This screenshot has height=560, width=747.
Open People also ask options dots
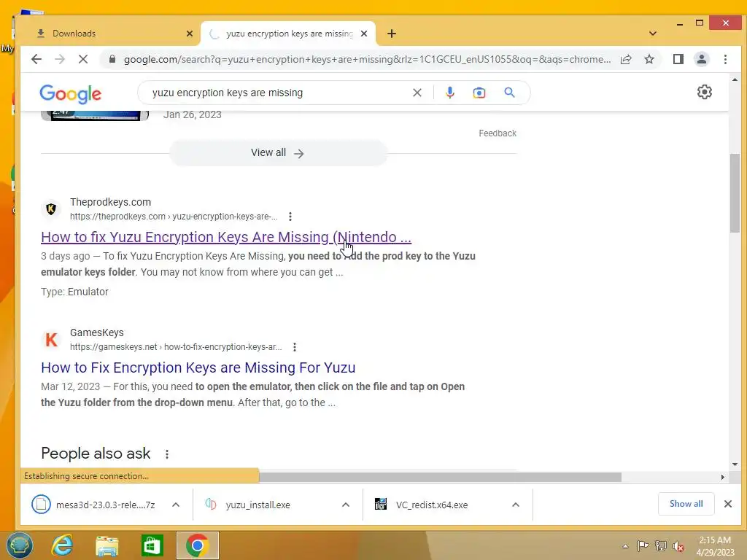pos(167,454)
